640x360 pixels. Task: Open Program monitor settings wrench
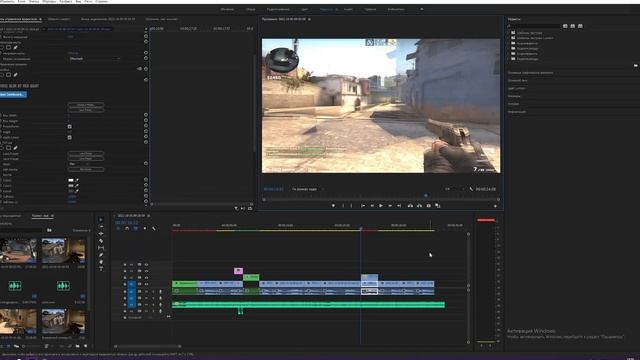point(471,189)
